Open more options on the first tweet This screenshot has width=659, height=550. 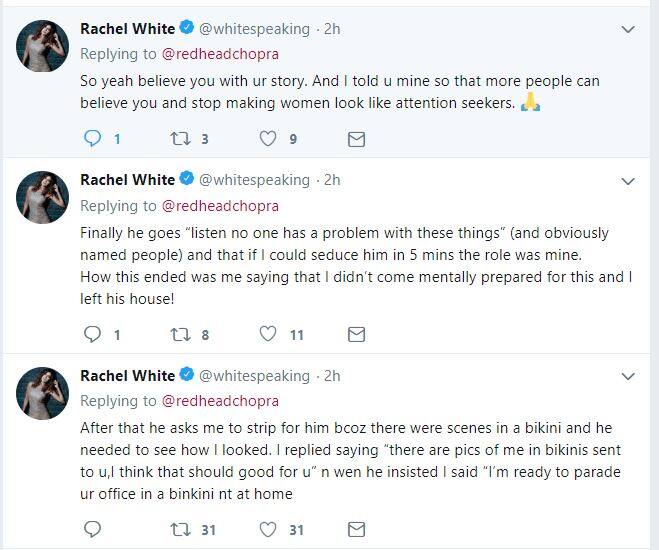tap(628, 30)
